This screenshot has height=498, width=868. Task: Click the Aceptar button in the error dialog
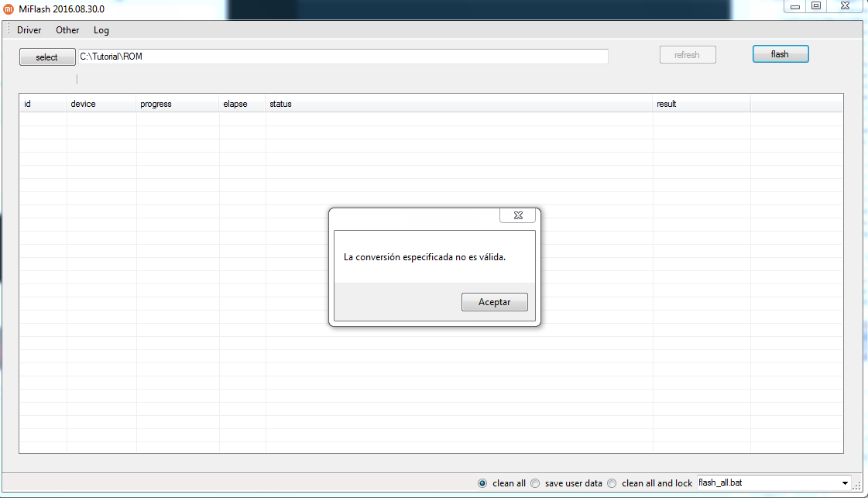coord(494,302)
